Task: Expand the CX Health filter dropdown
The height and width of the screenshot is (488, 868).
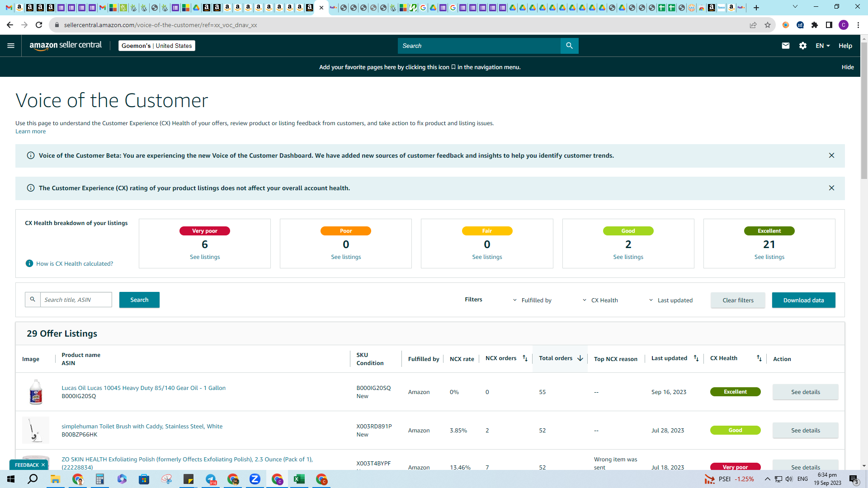Action: [x=600, y=300]
